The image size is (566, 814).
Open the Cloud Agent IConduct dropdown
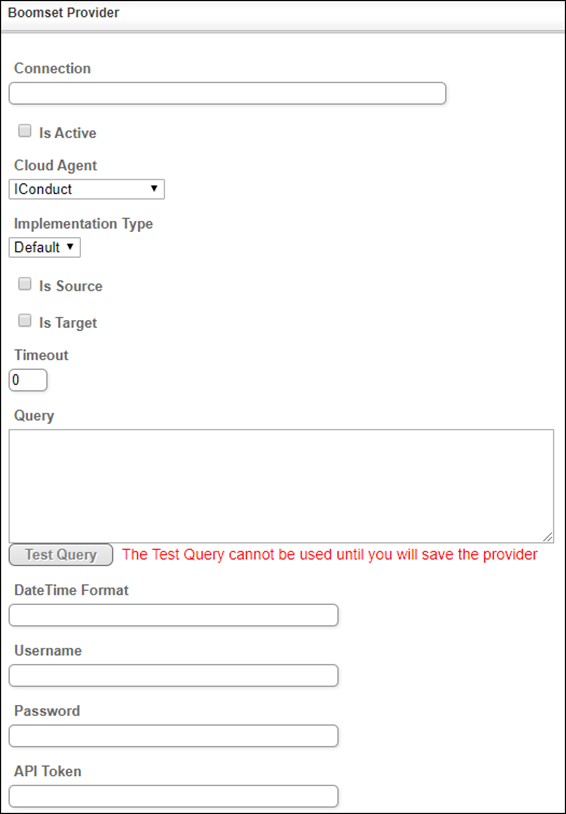pos(87,189)
